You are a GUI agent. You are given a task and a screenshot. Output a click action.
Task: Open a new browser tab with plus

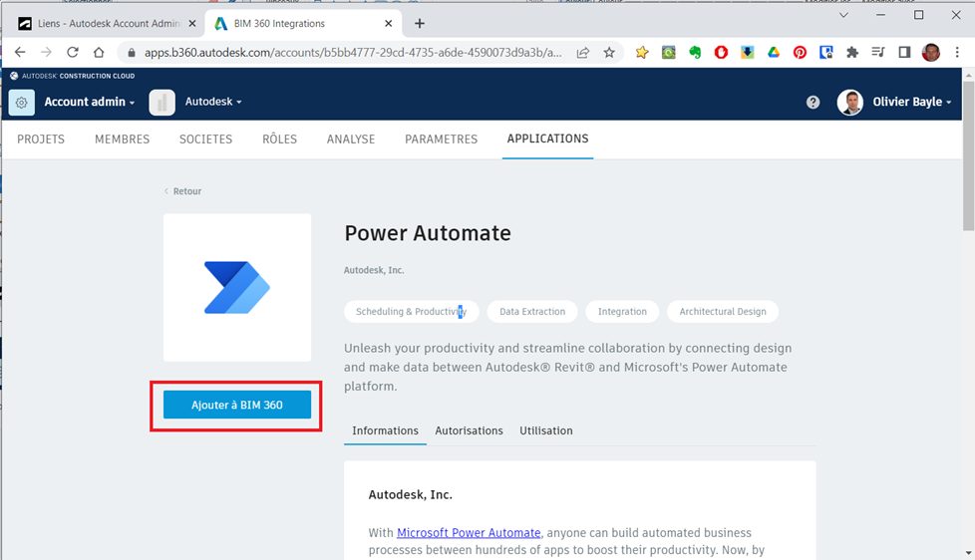420,24
